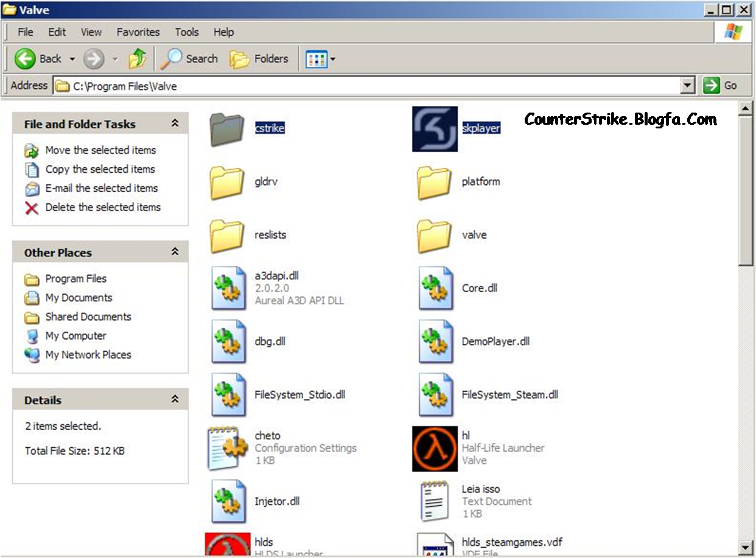Collapse the Other Places panel

pos(175,251)
